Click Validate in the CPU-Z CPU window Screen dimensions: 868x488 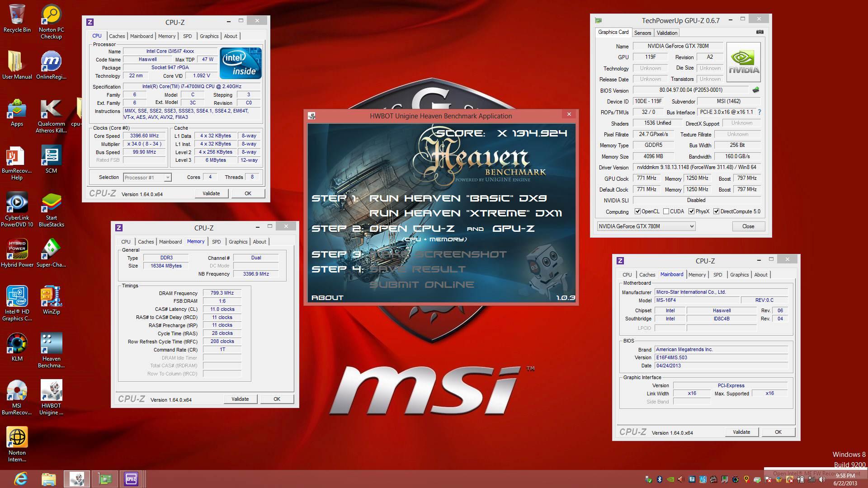pos(211,193)
